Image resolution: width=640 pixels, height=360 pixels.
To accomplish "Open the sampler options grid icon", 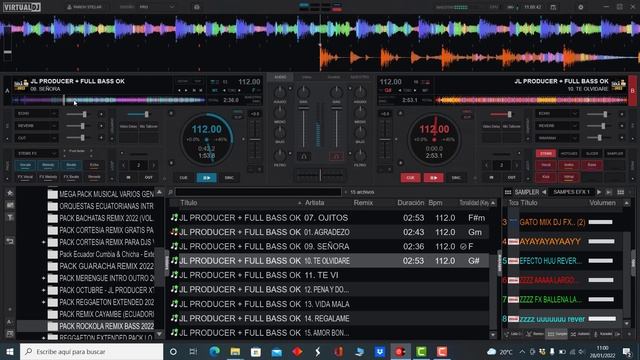I will click(621, 192).
